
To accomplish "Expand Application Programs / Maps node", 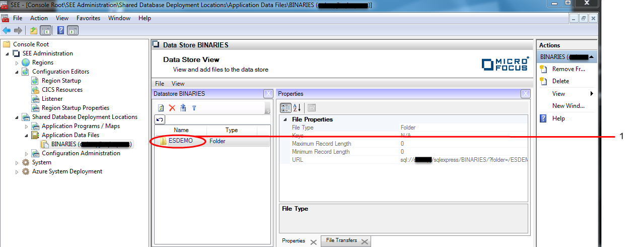I will click(x=26, y=126).
